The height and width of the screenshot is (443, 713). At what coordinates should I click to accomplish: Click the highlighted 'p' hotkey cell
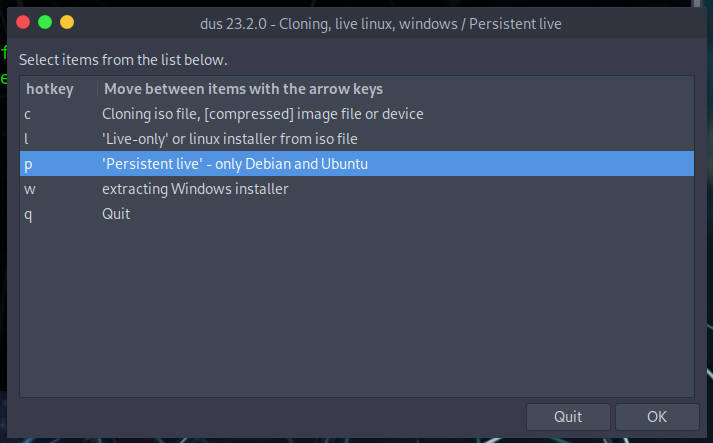[x=28, y=164]
